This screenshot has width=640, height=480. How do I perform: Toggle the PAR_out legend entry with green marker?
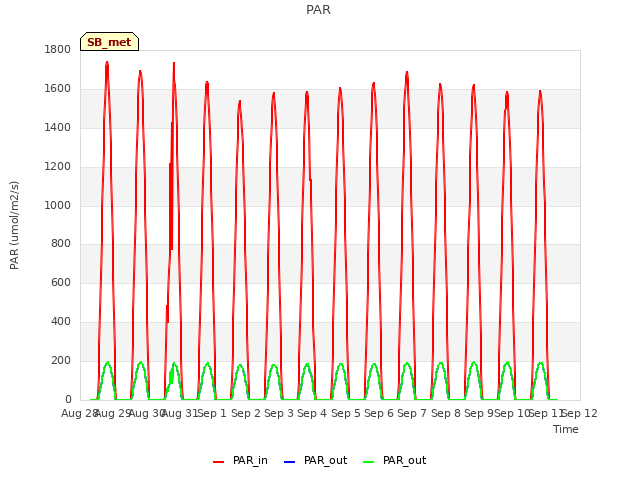click(394, 461)
